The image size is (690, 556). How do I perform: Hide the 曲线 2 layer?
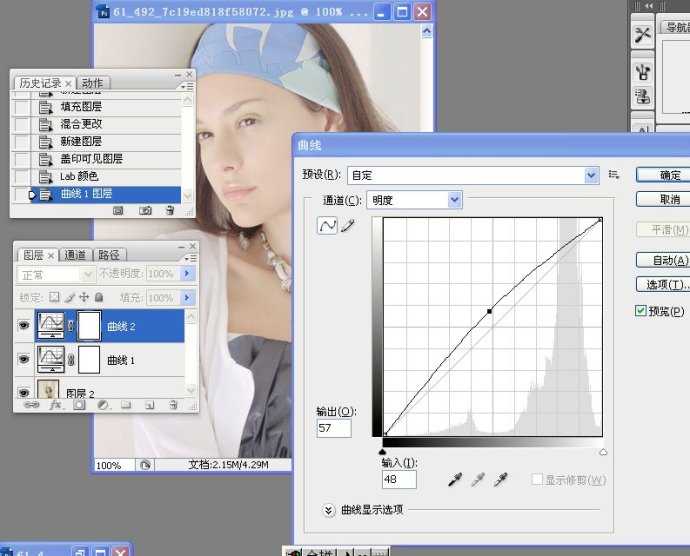click(24, 325)
